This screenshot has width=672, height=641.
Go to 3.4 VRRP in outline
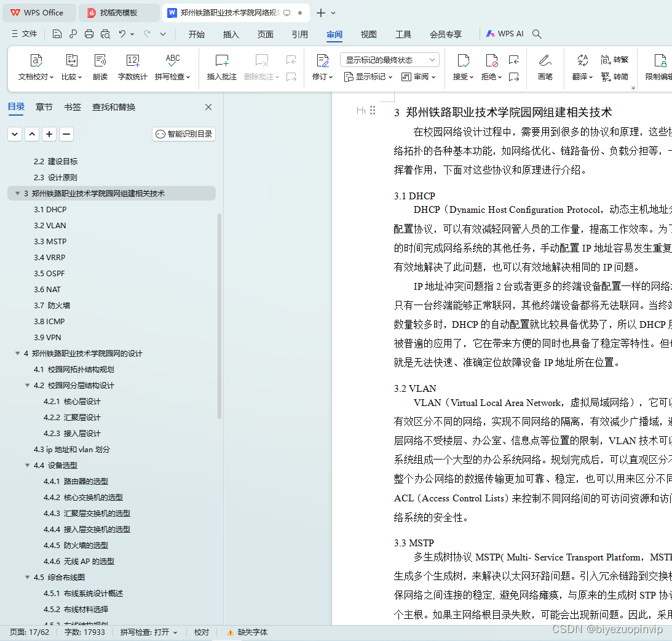[x=49, y=257]
